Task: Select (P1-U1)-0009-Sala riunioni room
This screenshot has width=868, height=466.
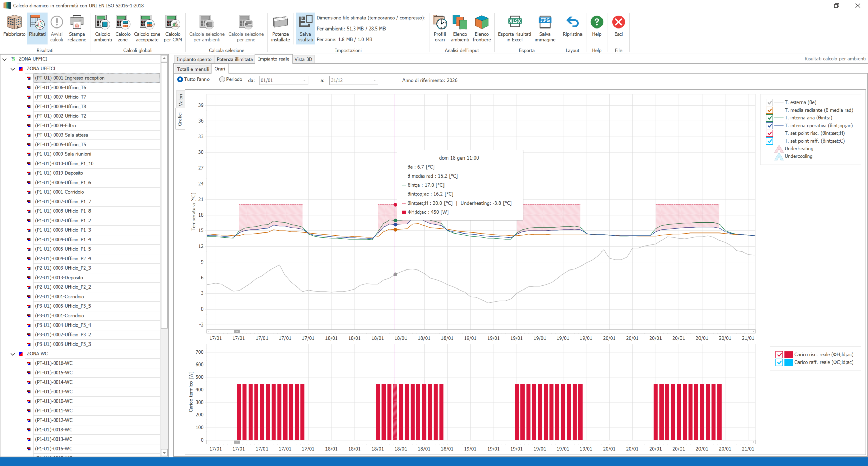Action: point(97,154)
